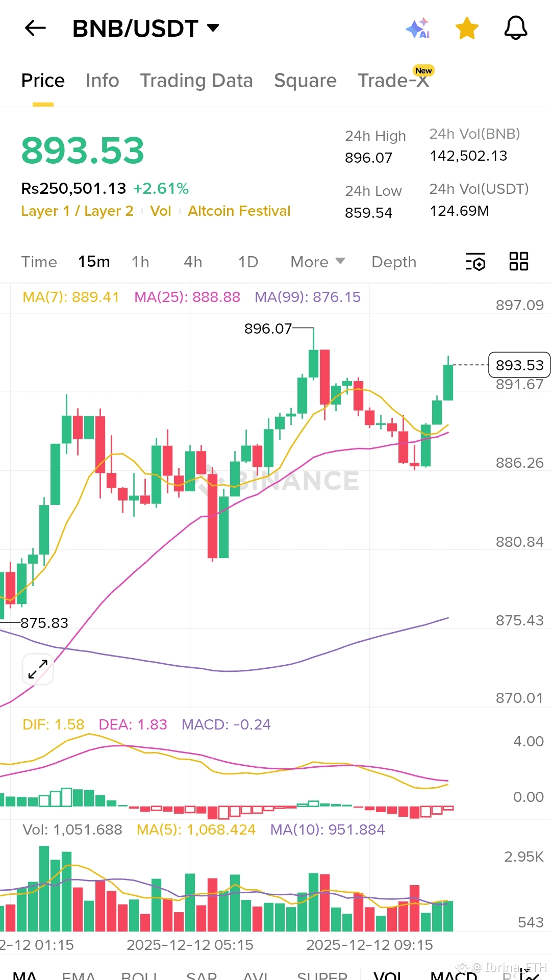Image resolution: width=551 pixels, height=980 pixels.
Task: Open the four-square grid layout icon
Action: 519,261
